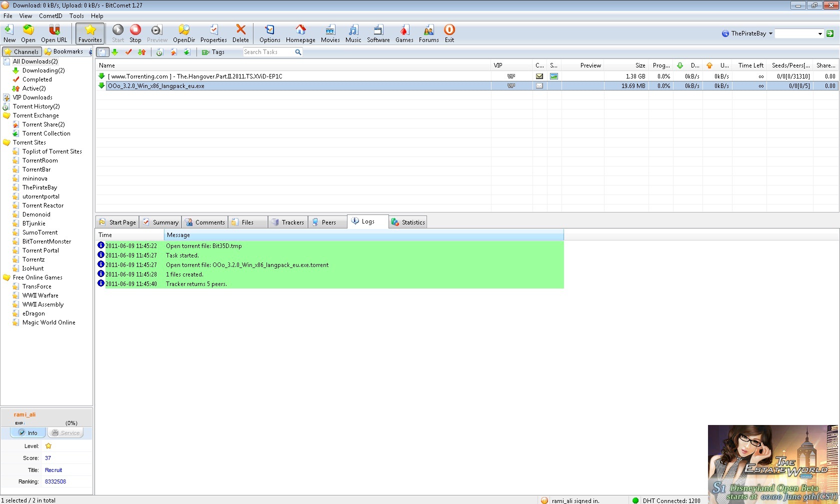This screenshot has width=840, height=504.
Task: Click The Estate World advertisement banner
Action: (773, 464)
